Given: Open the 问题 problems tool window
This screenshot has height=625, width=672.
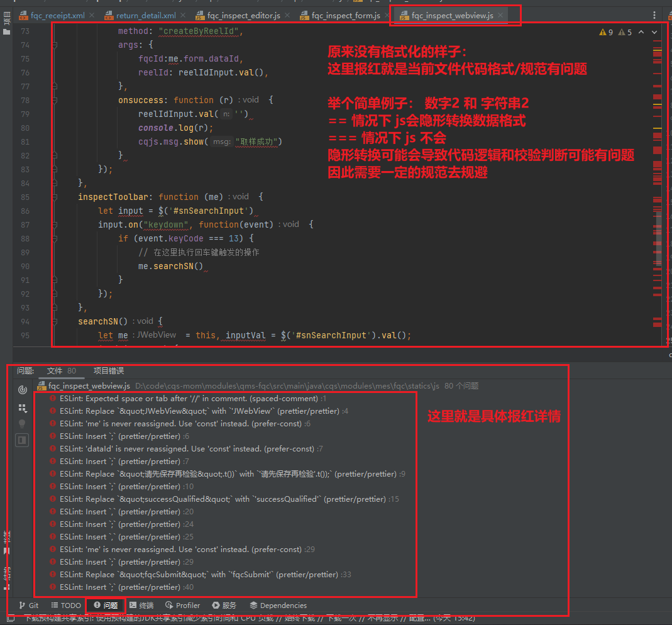Looking at the screenshot, I should [x=106, y=606].
